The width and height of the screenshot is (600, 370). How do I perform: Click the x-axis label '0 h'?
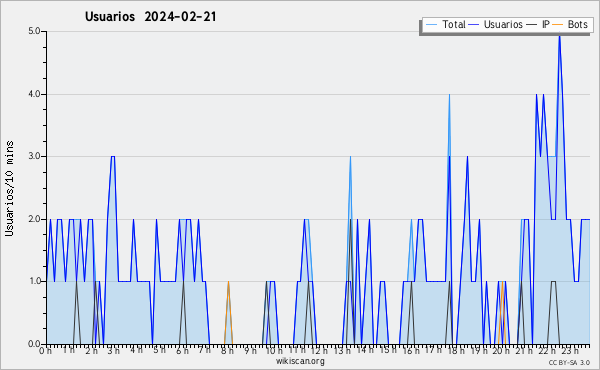click(46, 350)
